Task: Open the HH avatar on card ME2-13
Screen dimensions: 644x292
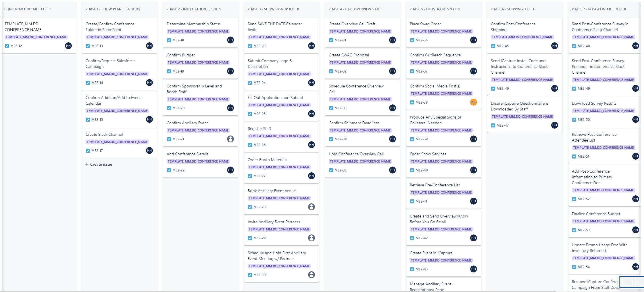Action: (149, 46)
